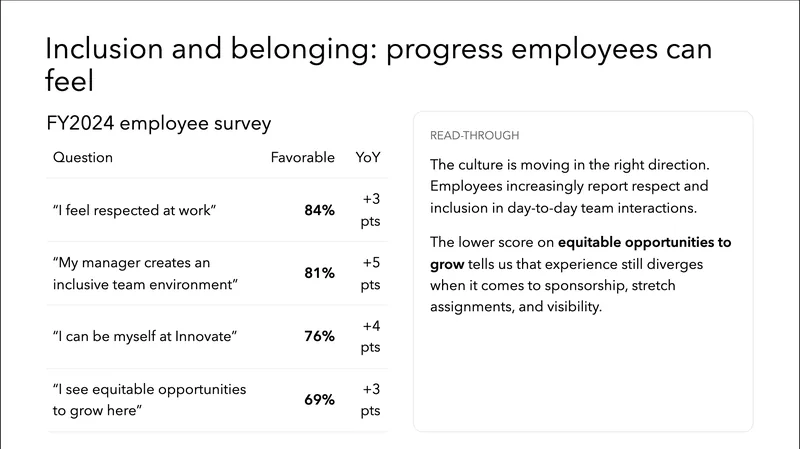Click the "Favorable" column header
This screenshot has width=800, height=449.
302,158
